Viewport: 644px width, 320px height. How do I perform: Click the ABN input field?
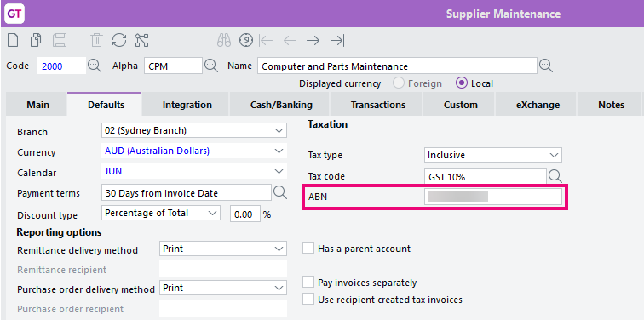(493, 197)
